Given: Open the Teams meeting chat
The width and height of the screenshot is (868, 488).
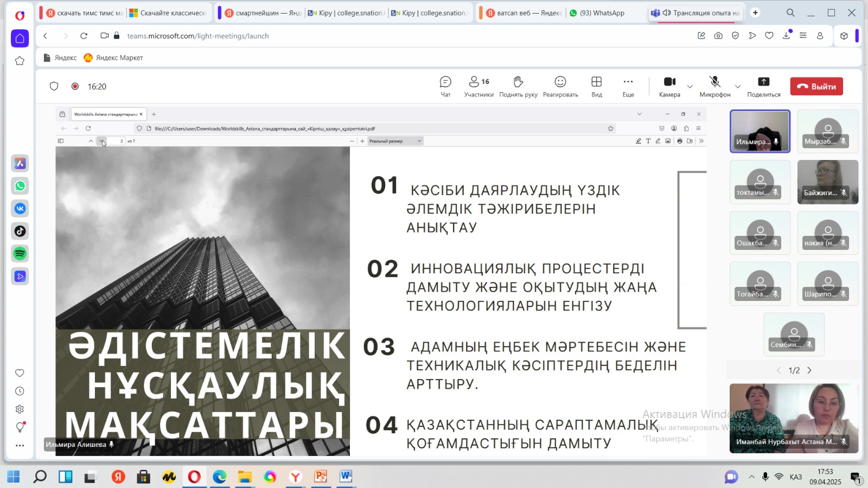Looking at the screenshot, I should pyautogui.click(x=445, y=86).
